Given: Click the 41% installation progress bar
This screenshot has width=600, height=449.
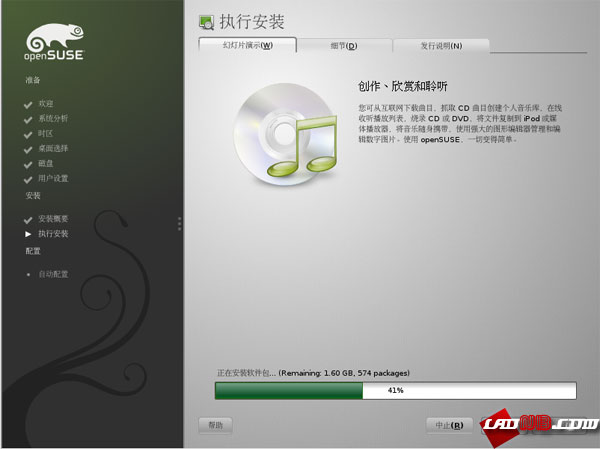Looking at the screenshot, I should pyautogui.click(x=396, y=390).
